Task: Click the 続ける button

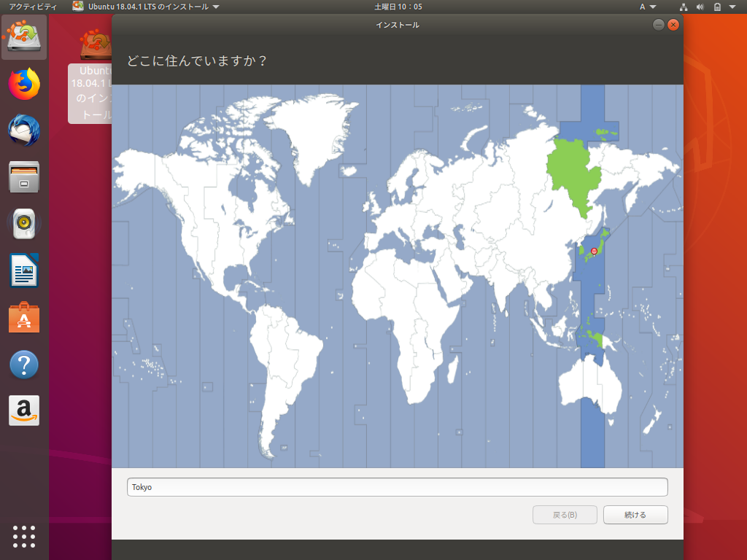Action: point(635,515)
